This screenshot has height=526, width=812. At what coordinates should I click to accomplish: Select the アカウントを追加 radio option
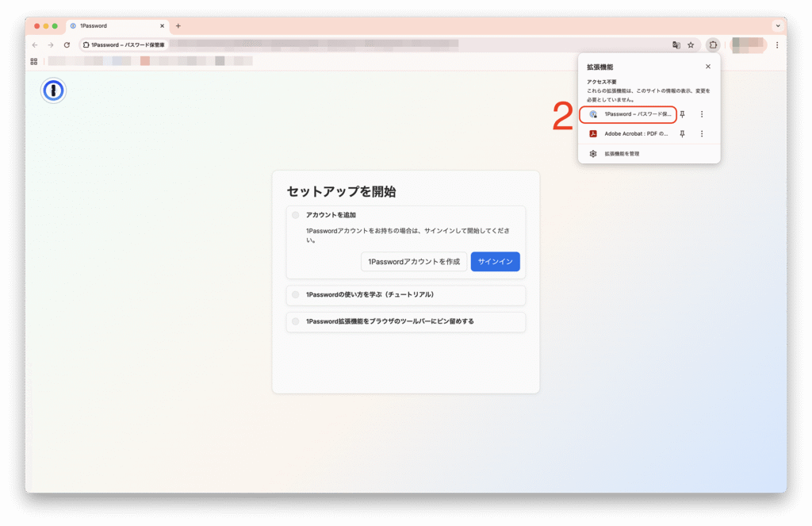coord(295,215)
